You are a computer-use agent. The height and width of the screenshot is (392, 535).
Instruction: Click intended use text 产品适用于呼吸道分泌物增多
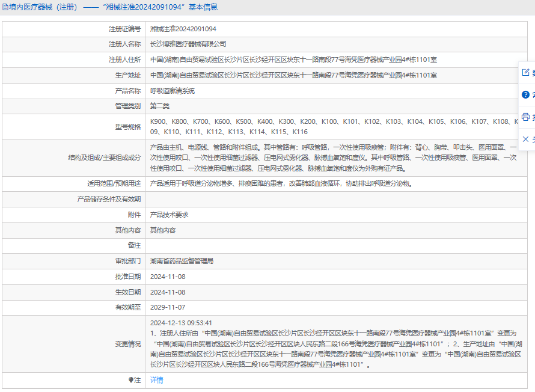coord(282,183)
